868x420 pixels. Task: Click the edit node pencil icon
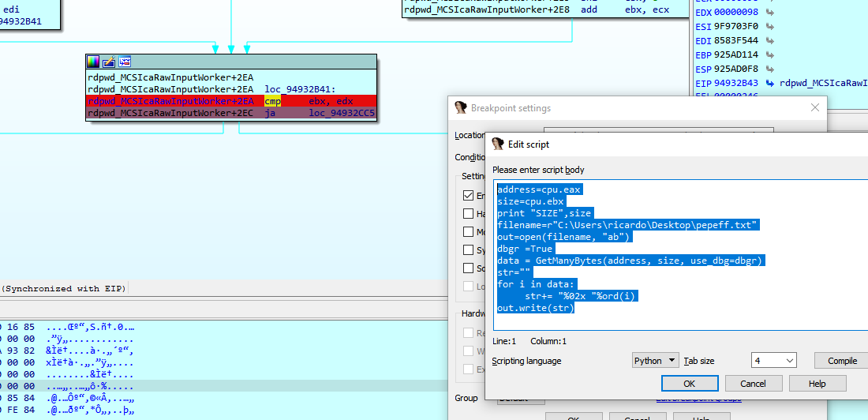pos(109,62)
